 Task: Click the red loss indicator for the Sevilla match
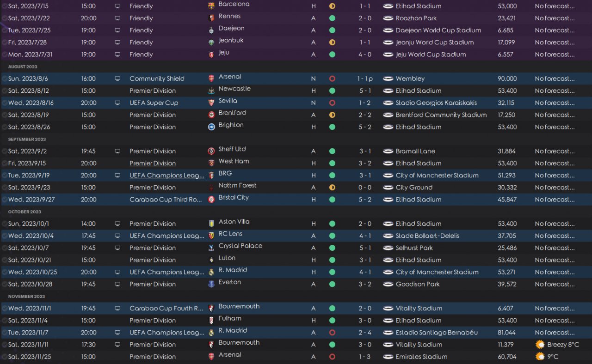point(332,103)
